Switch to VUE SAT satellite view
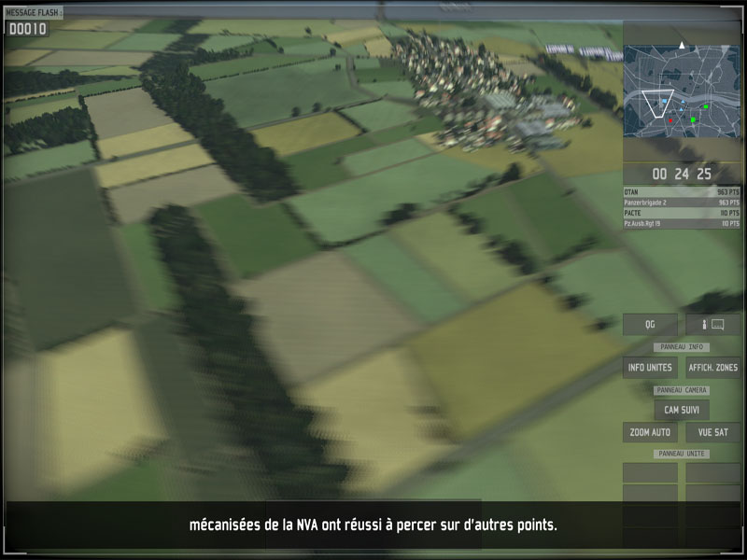 (712, 432)
